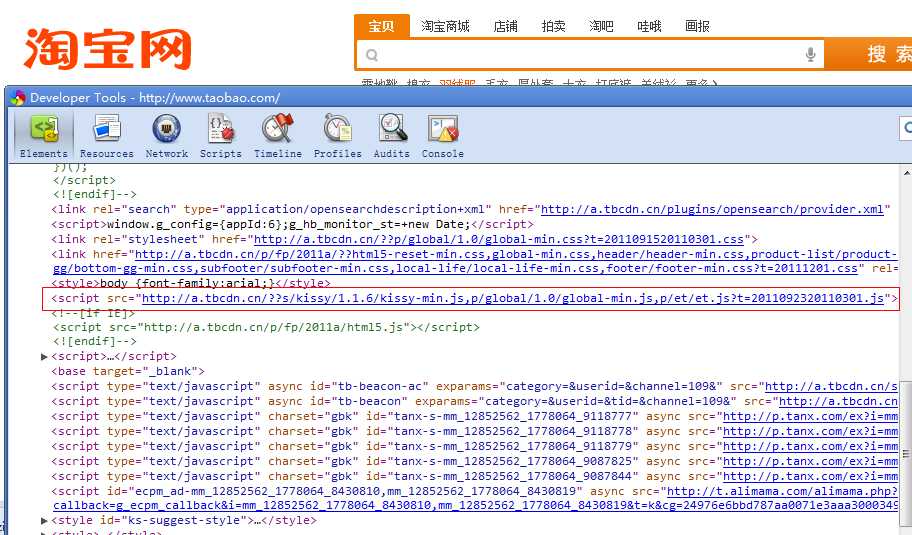
Task: Open the Profiles panel
Action: [337, 137]
